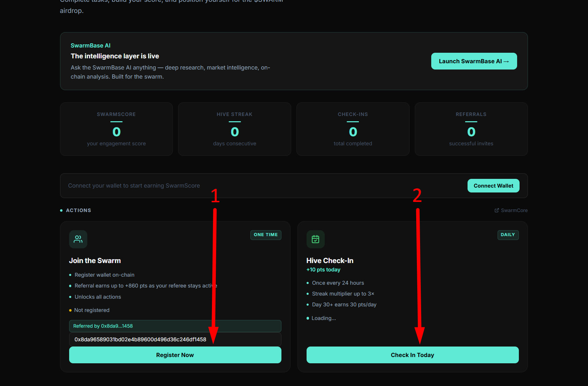588x386 pixels.
Task: Select the Referrals stat card
Action: point(471,129)
